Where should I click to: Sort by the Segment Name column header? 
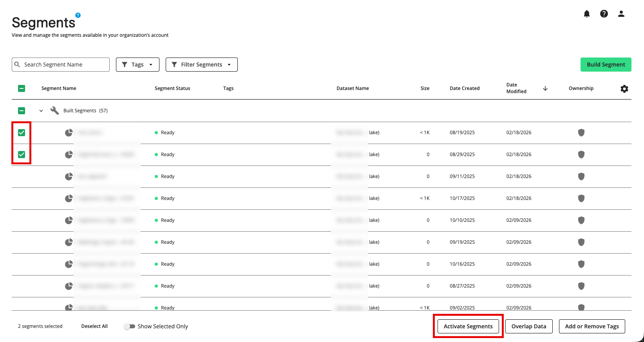(x=59, y=88)
